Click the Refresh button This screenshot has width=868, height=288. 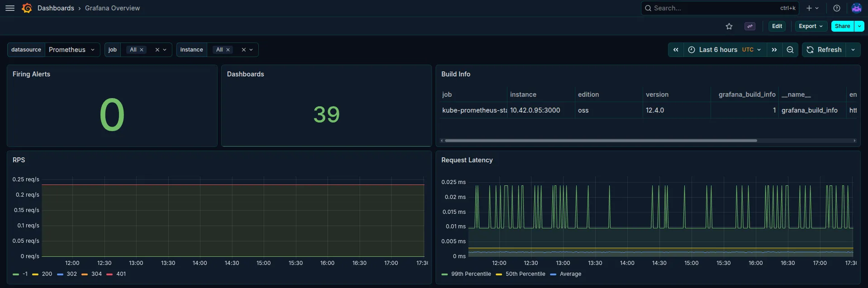pyautogui.click(x=824, y=50)
